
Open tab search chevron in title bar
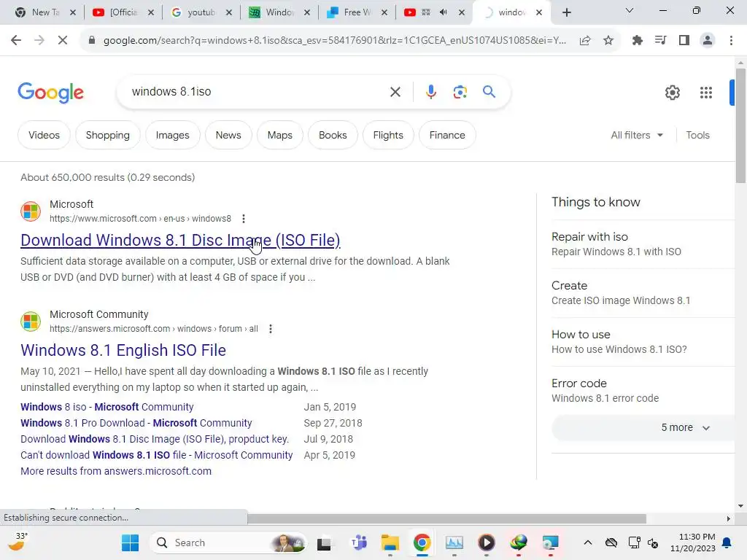click(x=630, y=10)
